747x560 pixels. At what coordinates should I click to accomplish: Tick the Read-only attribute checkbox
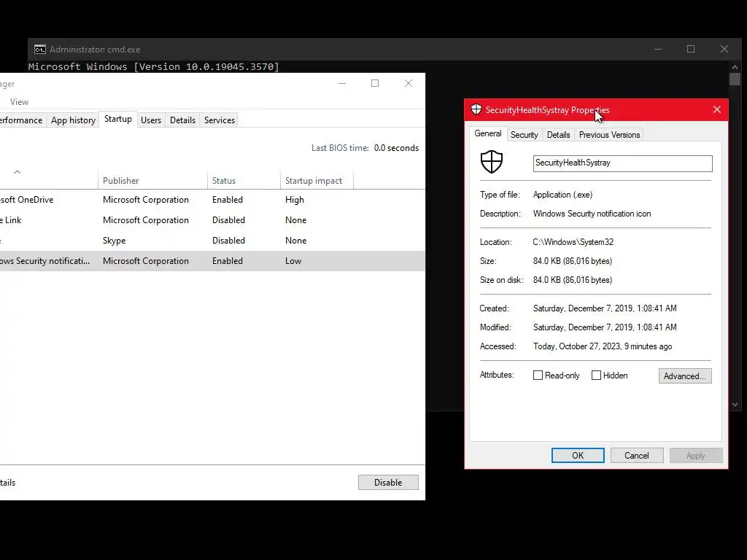(538, 376)
